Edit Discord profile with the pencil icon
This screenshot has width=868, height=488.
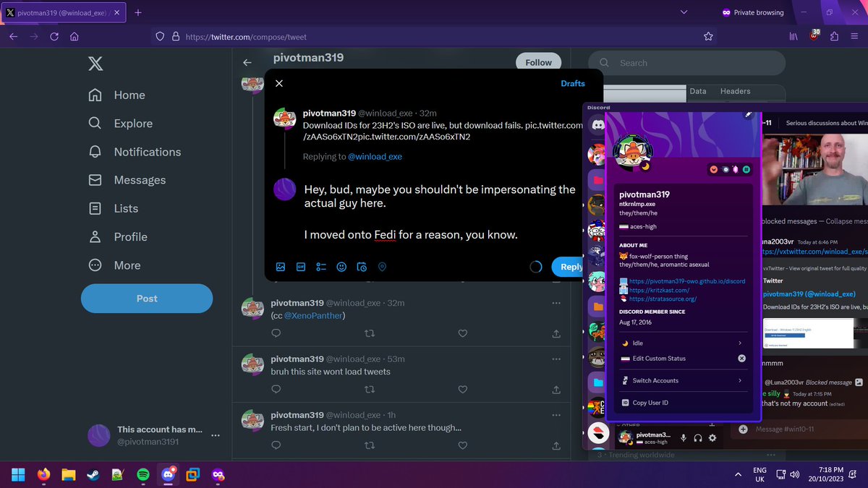pyautogui.click(x=749, y=114)
